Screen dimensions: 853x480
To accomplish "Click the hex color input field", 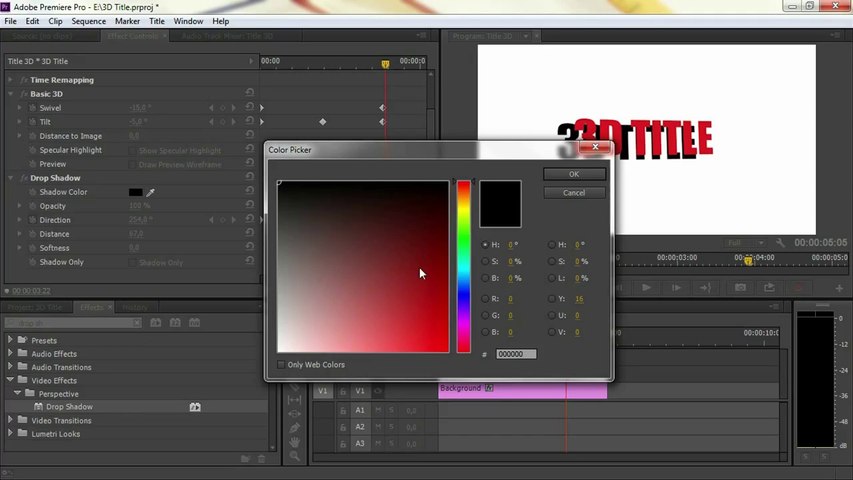I will pos(516,354).
